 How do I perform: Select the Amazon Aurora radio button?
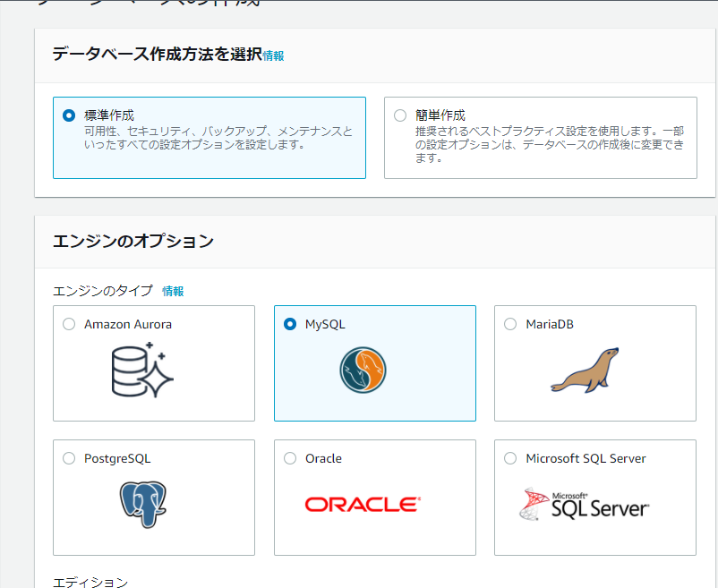[69, 324]
